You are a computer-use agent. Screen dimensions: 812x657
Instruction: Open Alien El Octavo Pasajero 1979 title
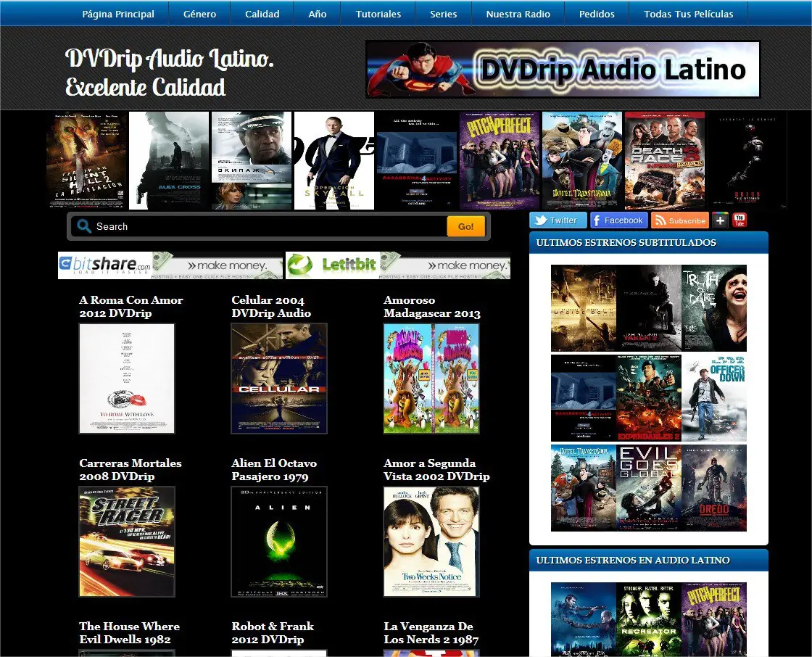click(x=274, y=469)
